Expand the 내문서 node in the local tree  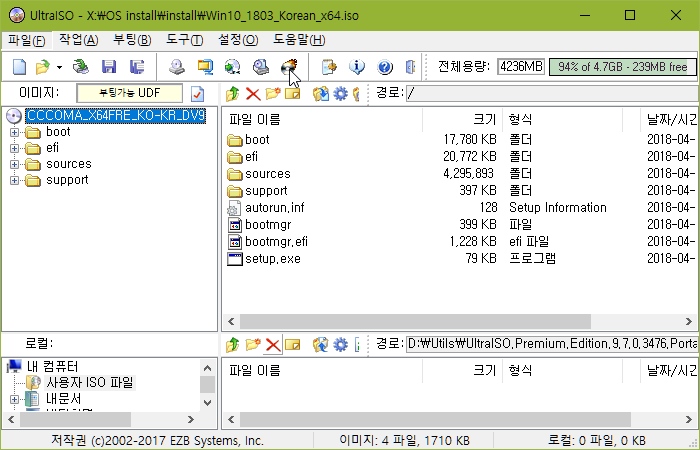(x=14, y=399)
